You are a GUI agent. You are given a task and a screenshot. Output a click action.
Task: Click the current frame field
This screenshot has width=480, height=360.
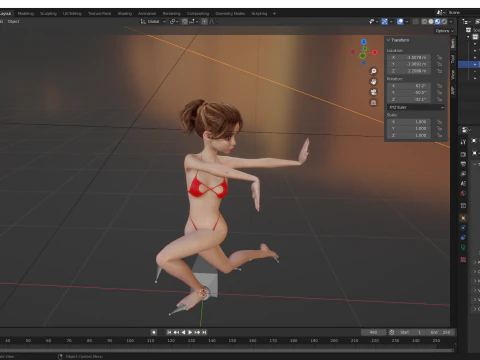click(373, 332)
